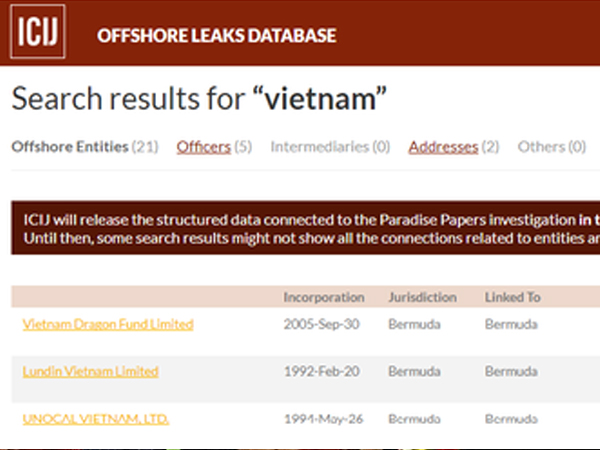Select the Intermediaries (0) tab
This screenshot has width=600, height=450.
pyautogui.click(x=330, y=147)
